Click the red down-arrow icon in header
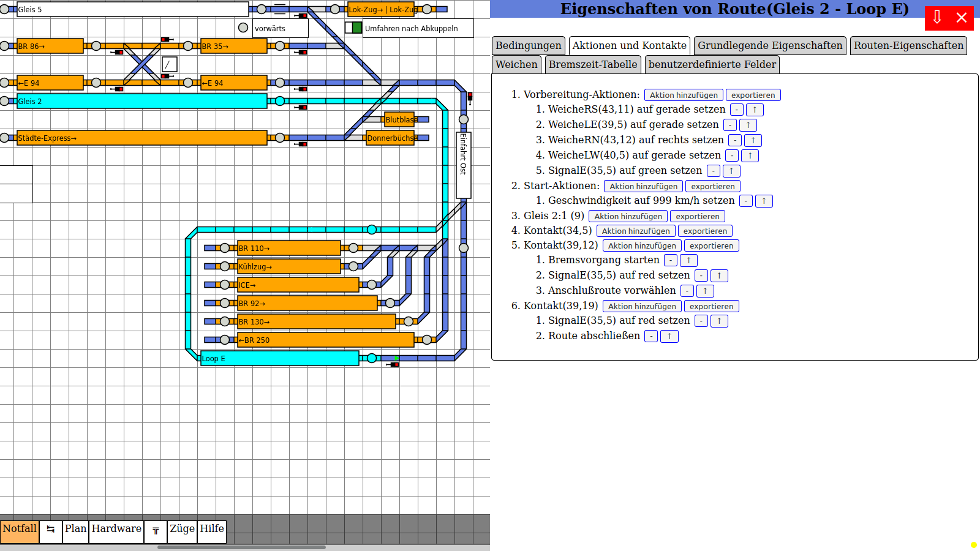 (x=937, y=17)
